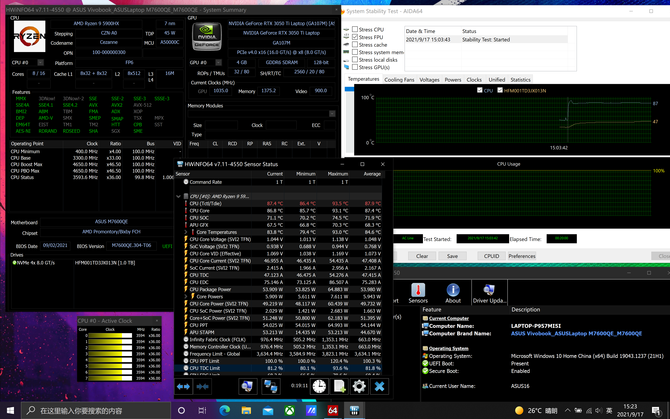Click in the Windows taskbar search box
The height and width of the screenshot is (419, 670).
tap(96, 410)
